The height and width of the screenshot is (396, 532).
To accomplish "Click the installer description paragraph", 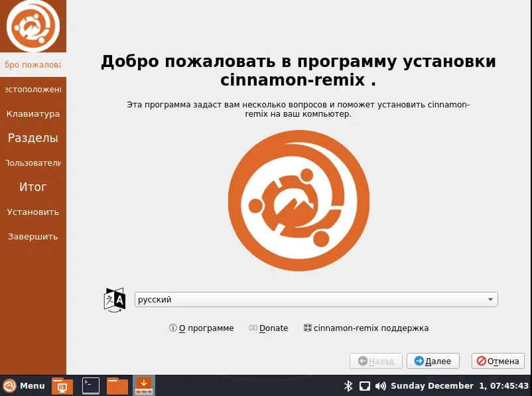I will coord(299,109).
